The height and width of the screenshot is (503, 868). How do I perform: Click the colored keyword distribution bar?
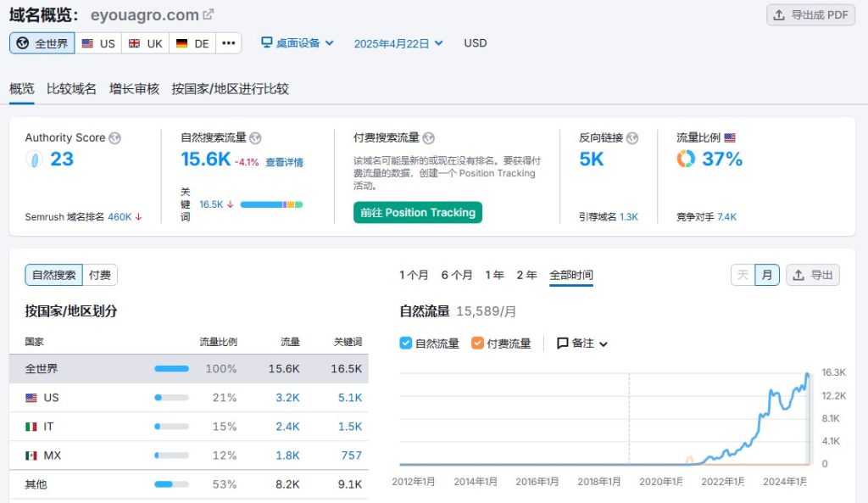click(271, 204)
